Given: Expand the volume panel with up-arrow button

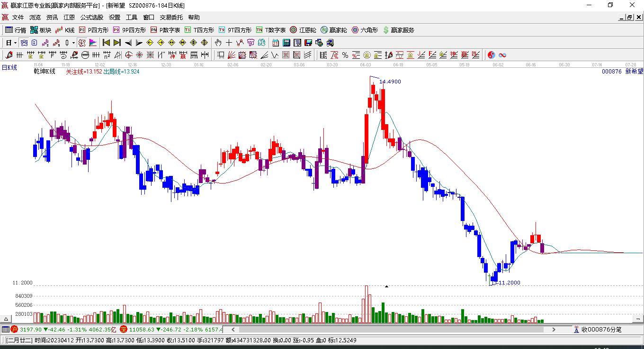Looking at the screenshot, I should click(7, 319).
